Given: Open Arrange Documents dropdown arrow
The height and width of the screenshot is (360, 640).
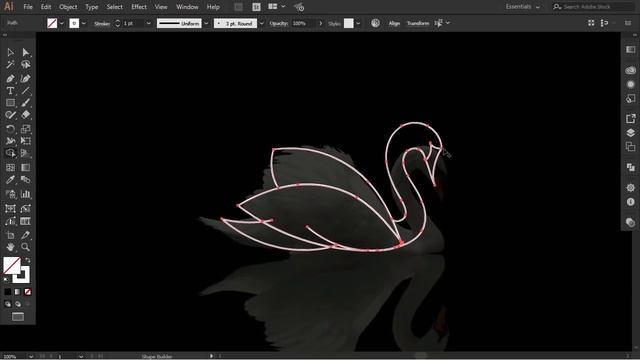Looking at the screenshot, I should (x=283, y=7).
